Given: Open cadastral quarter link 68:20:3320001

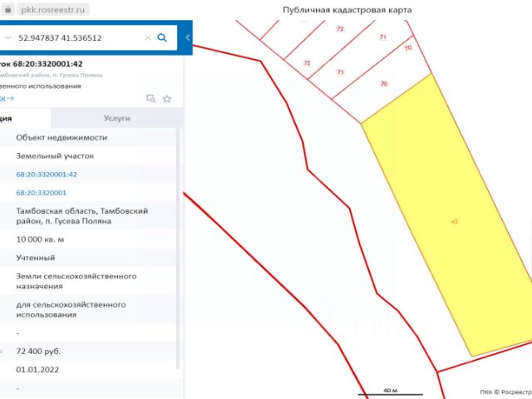Looking at the screenshot, I should (x=41, y=193).
